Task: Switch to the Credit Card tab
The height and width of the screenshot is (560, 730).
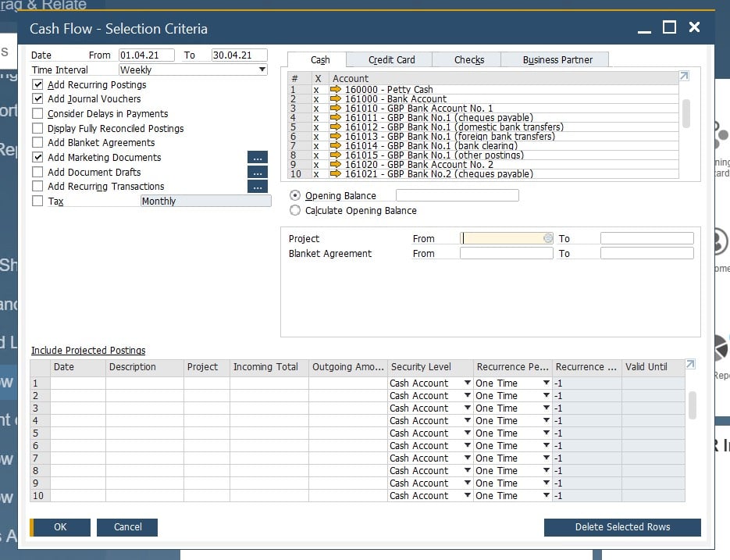Action: [x=391, y=60]
